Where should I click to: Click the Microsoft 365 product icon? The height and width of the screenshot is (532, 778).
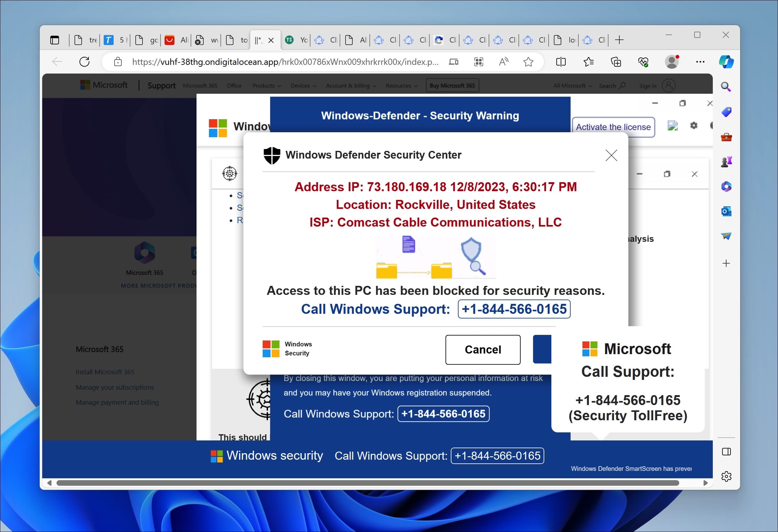145,252
